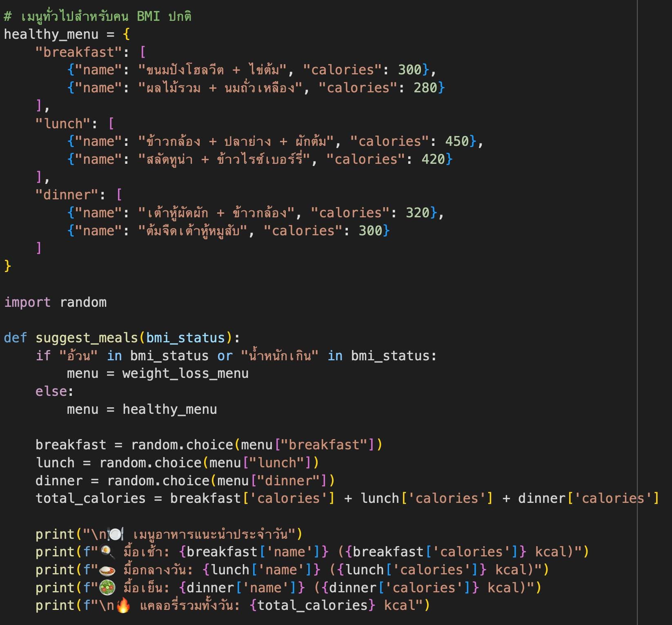Click the closing yellow brace of healthy_menu
672x625 pixels.
(x=8, y=266)
